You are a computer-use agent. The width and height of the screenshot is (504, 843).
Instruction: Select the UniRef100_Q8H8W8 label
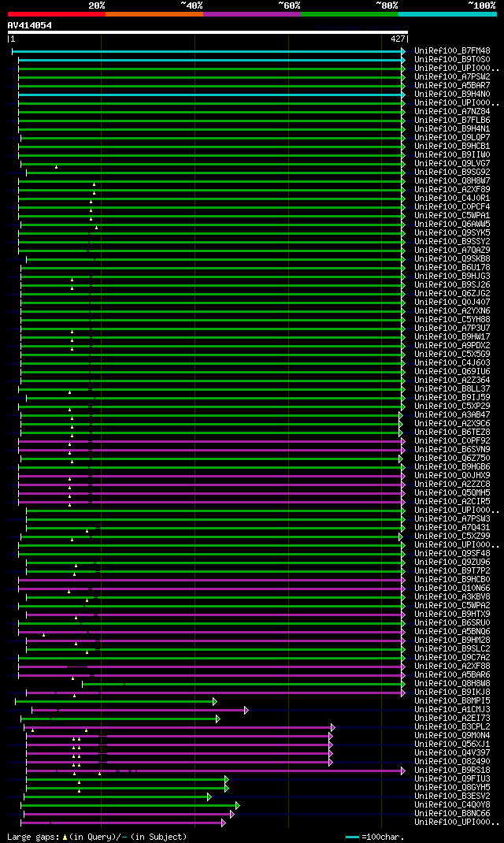click(x=452, y=683)
